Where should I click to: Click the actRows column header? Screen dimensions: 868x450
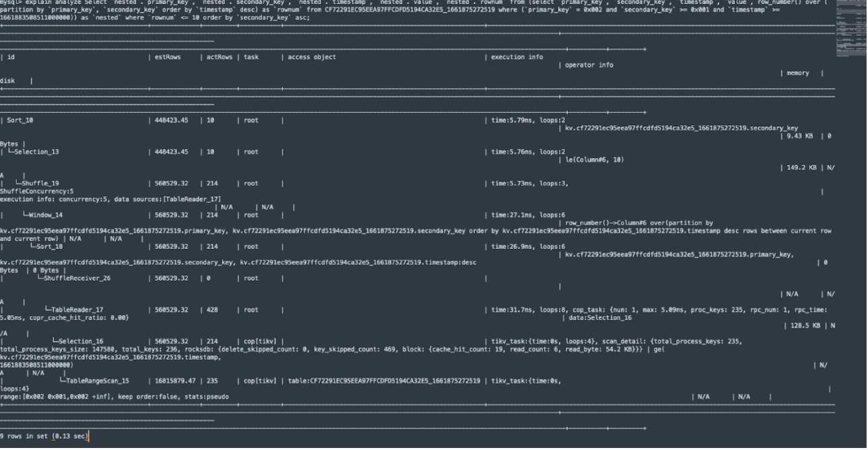[220, 57]
